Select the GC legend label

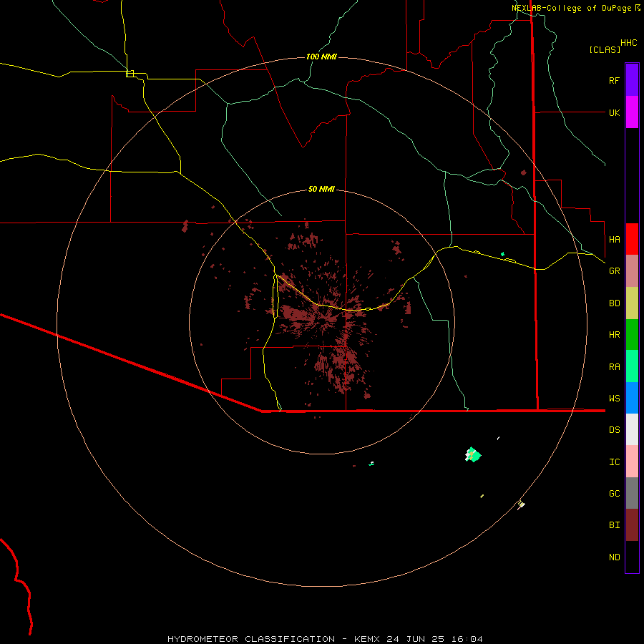point(614,494)
